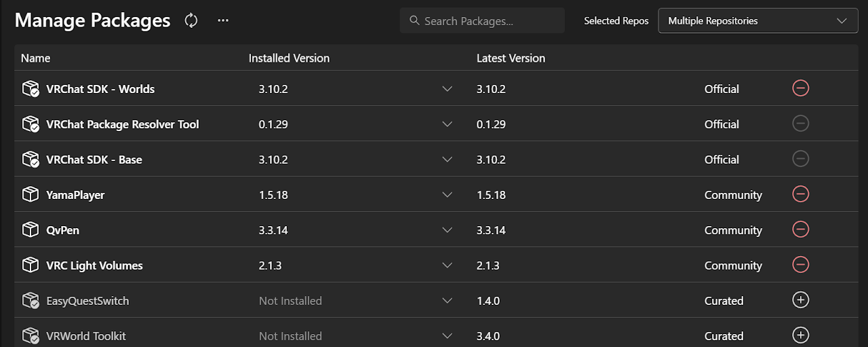Expand version dropdown for VRChat SDK - Worlds
Image resolution: width=868 pixels, height=347 pixels.
(x=447, y=89)
